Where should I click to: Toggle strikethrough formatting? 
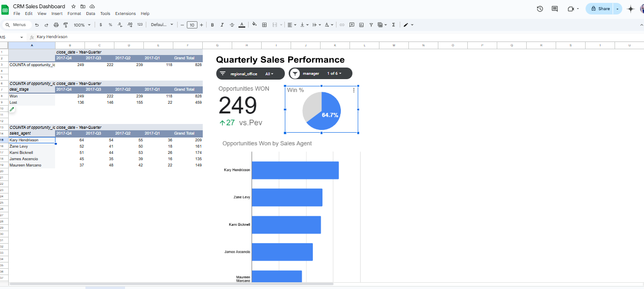tap(232, 25)
